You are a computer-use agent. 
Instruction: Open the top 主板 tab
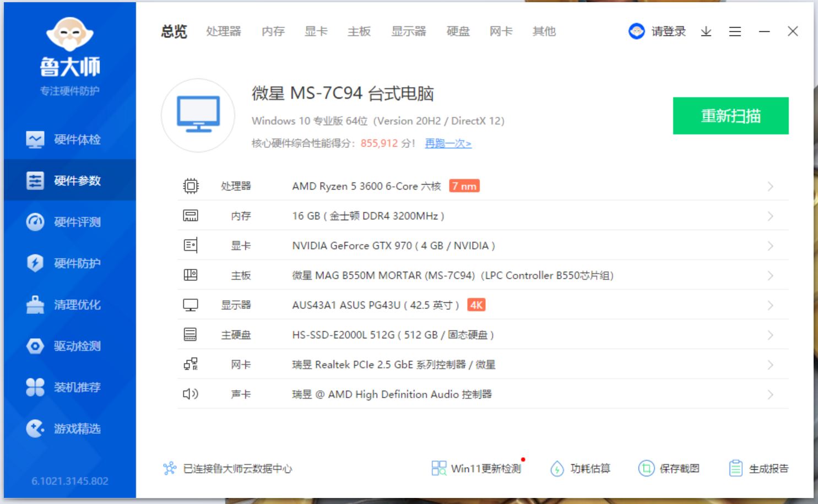(359, 31)
